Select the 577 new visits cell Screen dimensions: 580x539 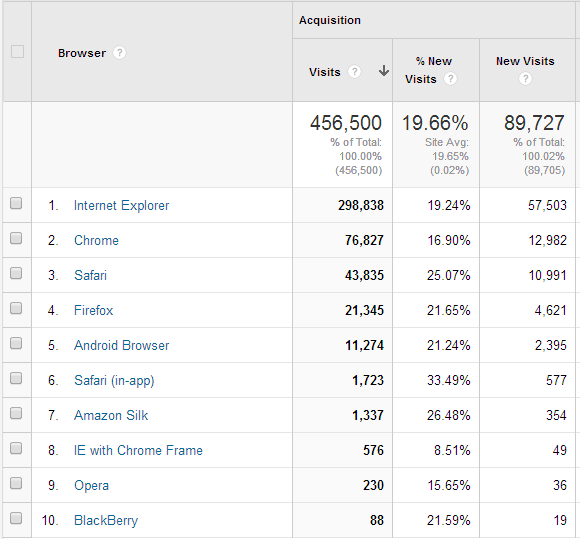pyautogui.click(x=556, y=380)
